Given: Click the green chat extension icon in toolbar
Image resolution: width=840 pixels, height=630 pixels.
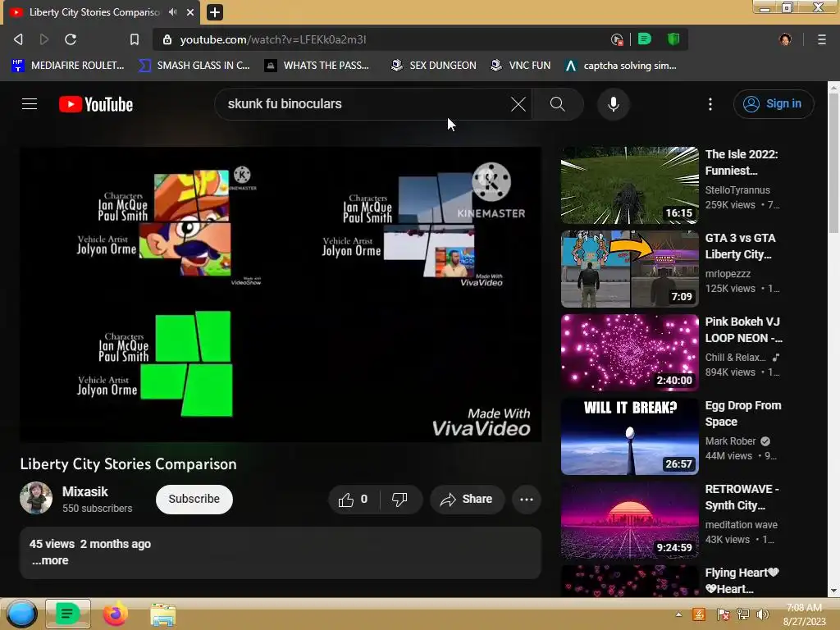Looking at the screenshot, I should point(645,39).
